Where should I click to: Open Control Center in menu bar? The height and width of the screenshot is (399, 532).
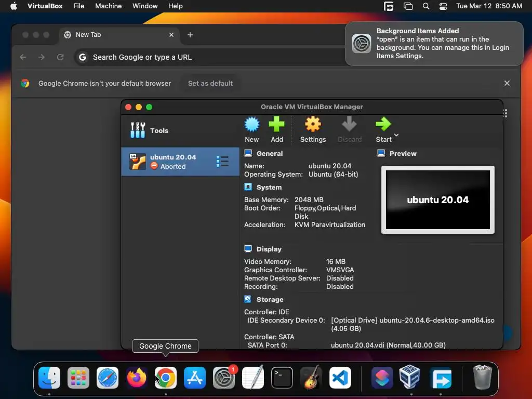(443, 6)
